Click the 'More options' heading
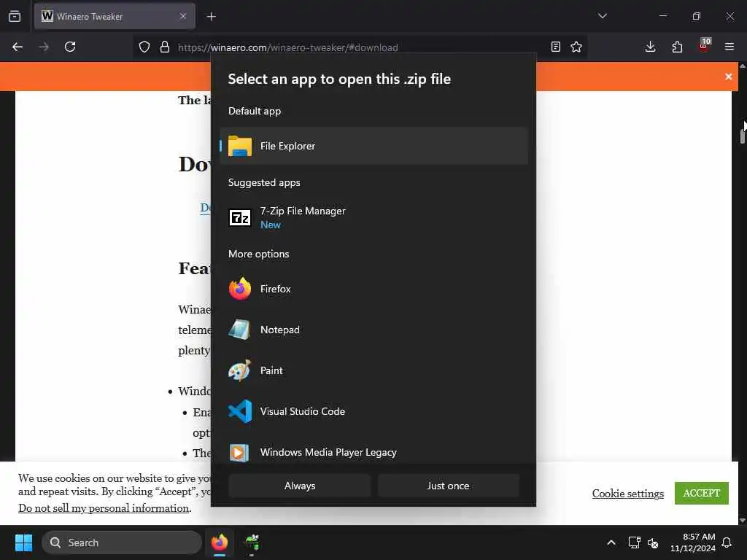The height and width of the screenshot is (560, 747). 259,254
